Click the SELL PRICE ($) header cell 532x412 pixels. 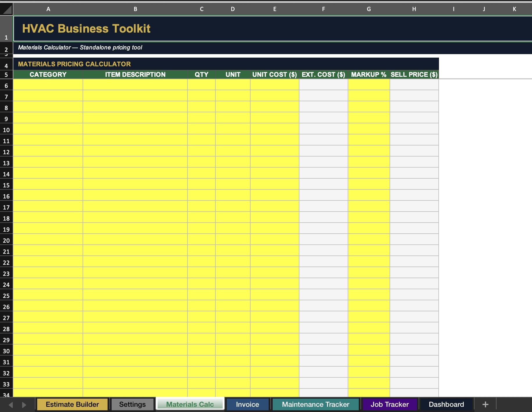(414, 74)
